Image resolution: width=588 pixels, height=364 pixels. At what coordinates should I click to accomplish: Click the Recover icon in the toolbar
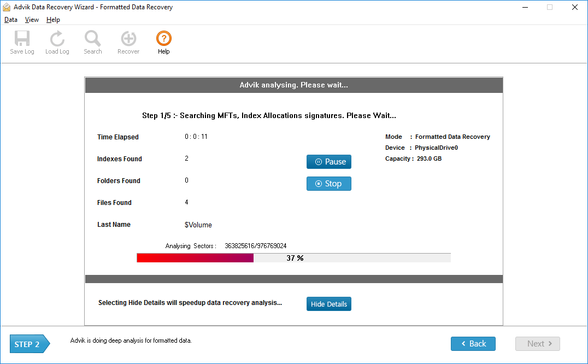click(128, 38)
